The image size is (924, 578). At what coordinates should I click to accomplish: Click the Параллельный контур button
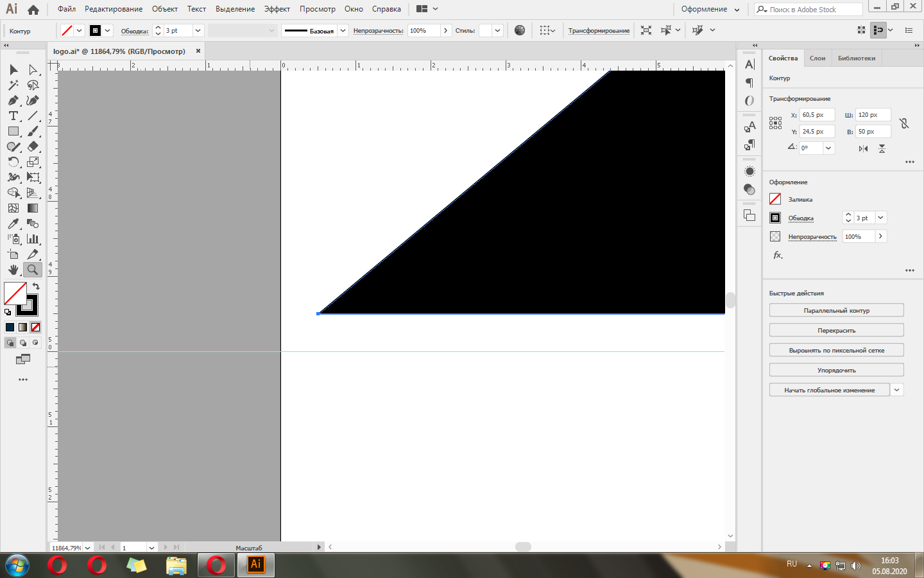coord(836,311)
